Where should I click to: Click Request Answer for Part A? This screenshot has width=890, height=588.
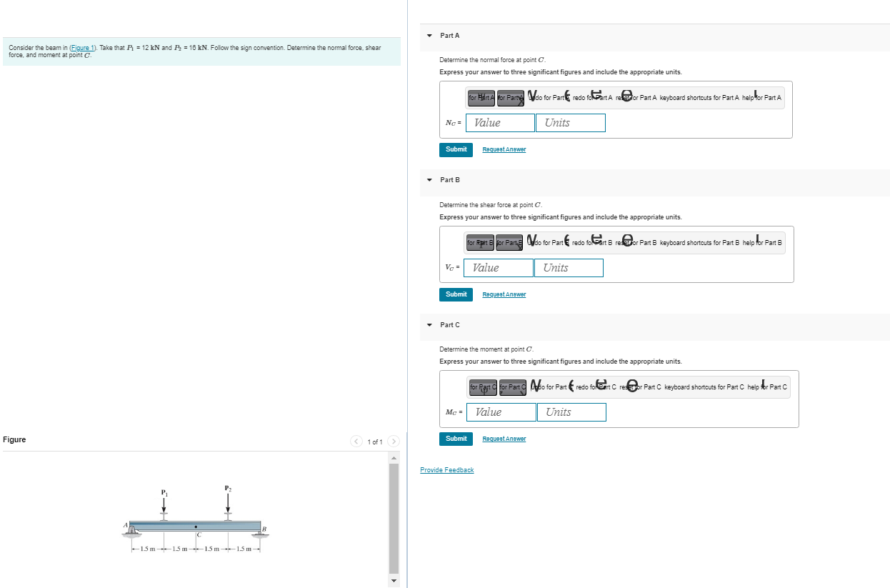(x=504, y=149)
